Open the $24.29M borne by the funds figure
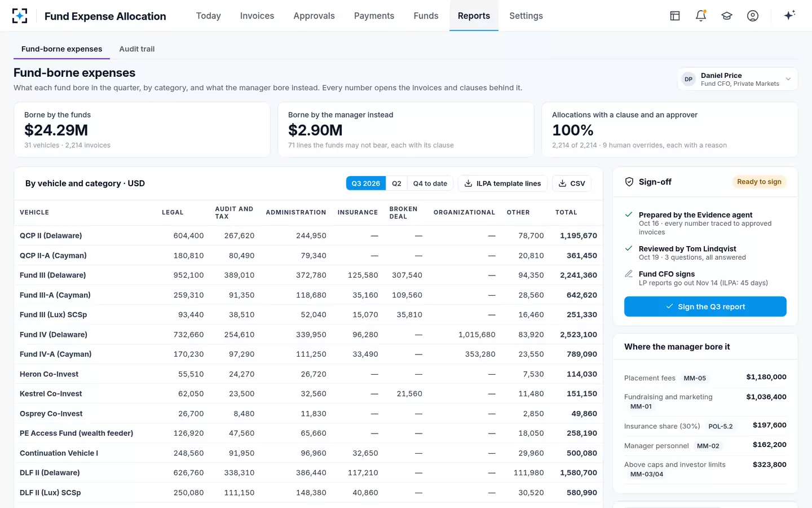 56,130
